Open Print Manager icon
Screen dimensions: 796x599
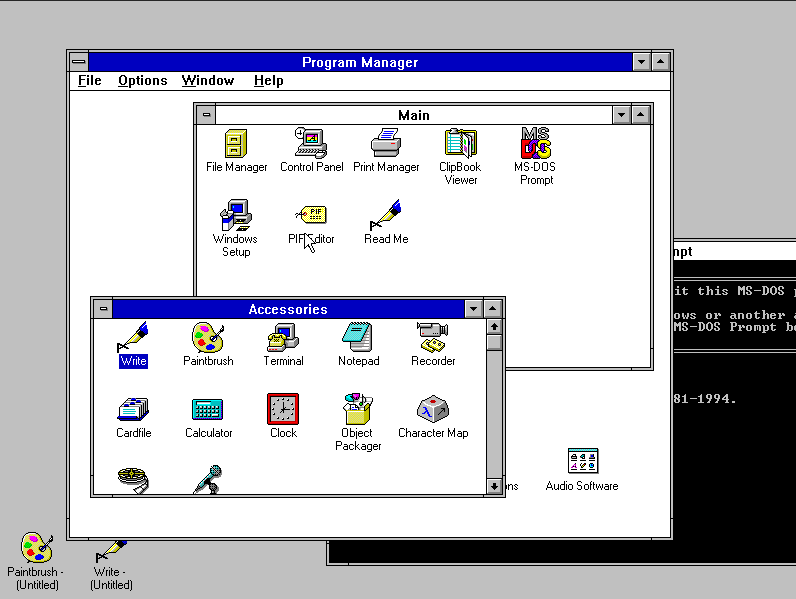coord(386,144)
